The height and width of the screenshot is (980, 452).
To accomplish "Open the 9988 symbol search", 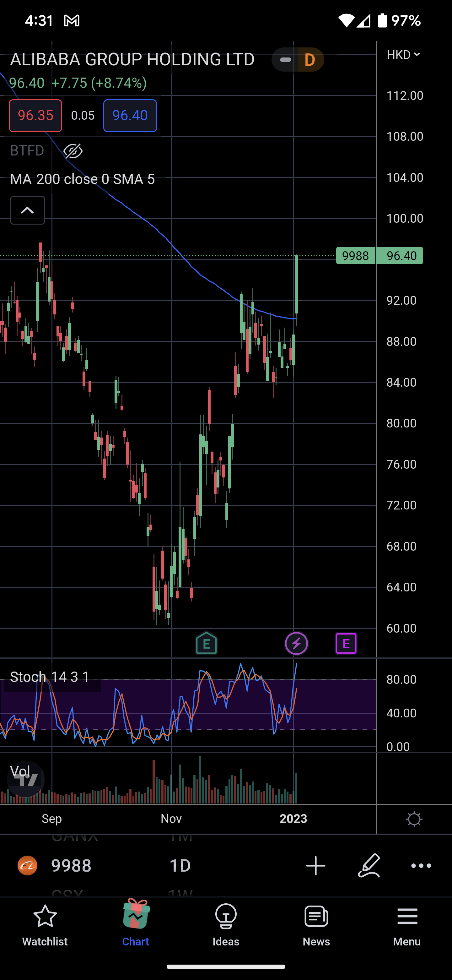I will click(71, 865).
